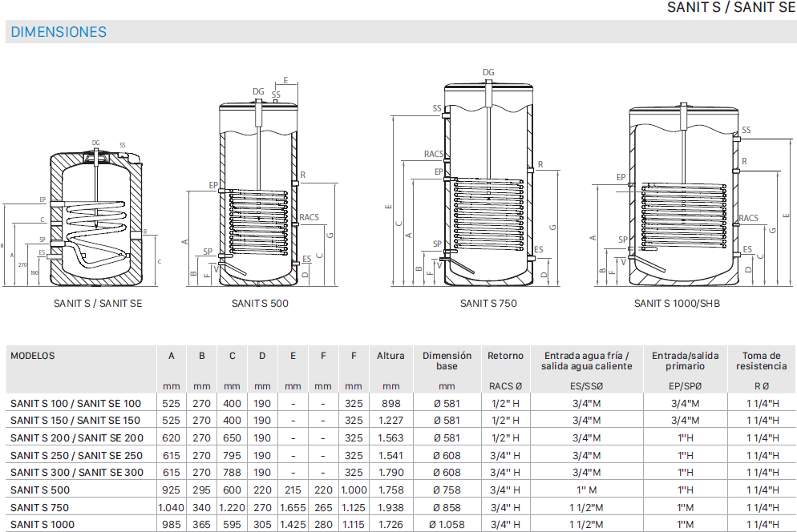Click the base dimension cell 'Ø 858'
The image size is (797, 532).
447,508
